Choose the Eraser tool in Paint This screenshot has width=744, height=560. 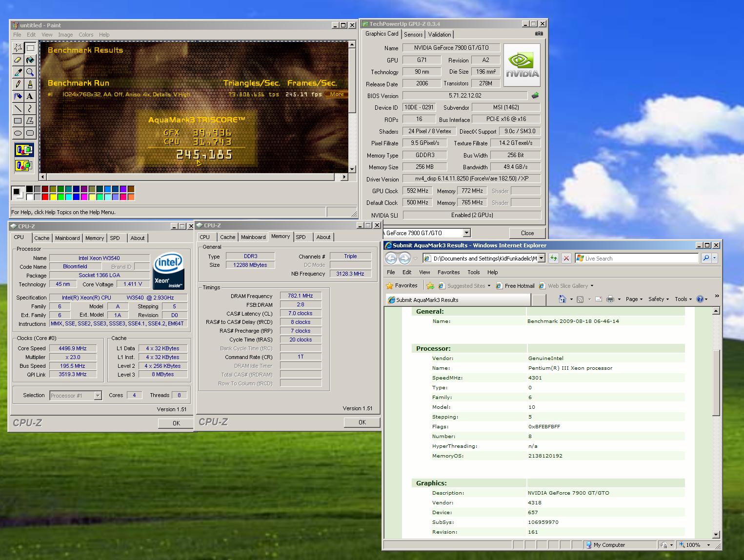18,60
